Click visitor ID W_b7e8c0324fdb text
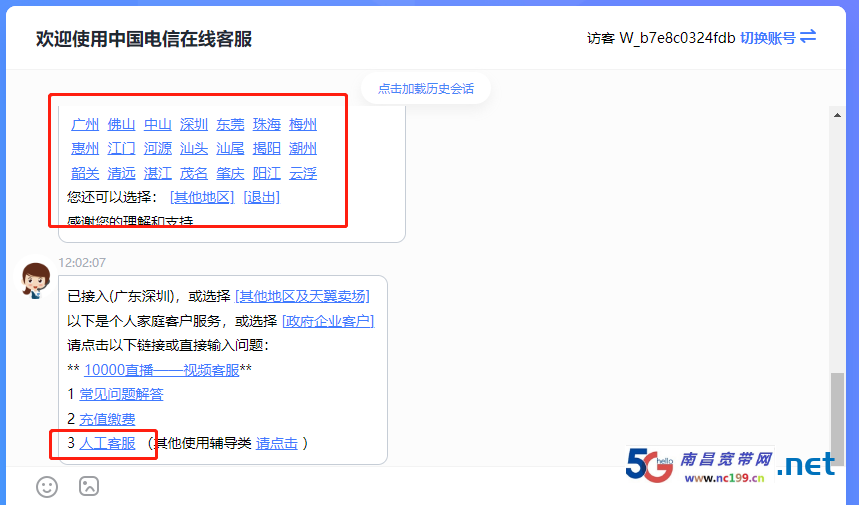Viewport: 859px width, 505px height. coord(677,38)
